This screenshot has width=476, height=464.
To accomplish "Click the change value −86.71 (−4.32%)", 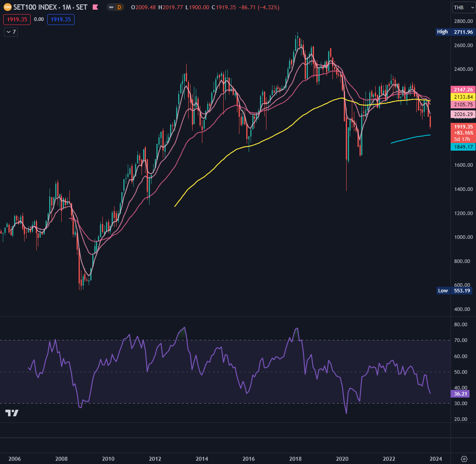I will pyautogui.click(x=259, y=7).
